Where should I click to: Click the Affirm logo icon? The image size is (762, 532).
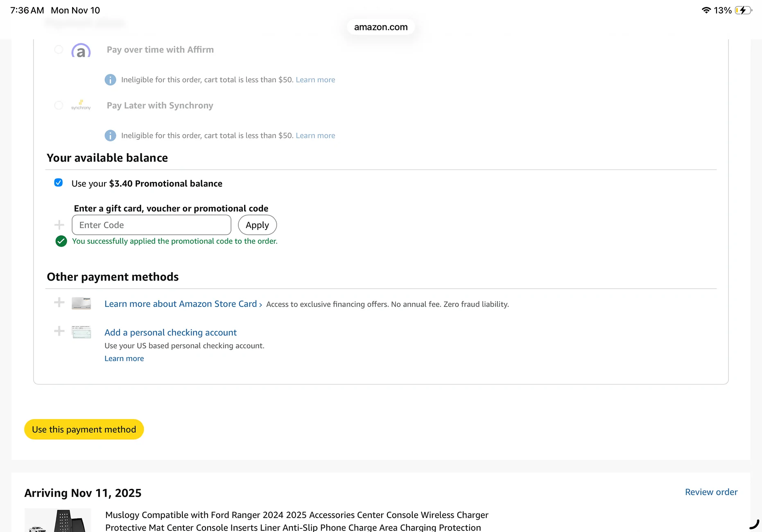click(81, 50)
